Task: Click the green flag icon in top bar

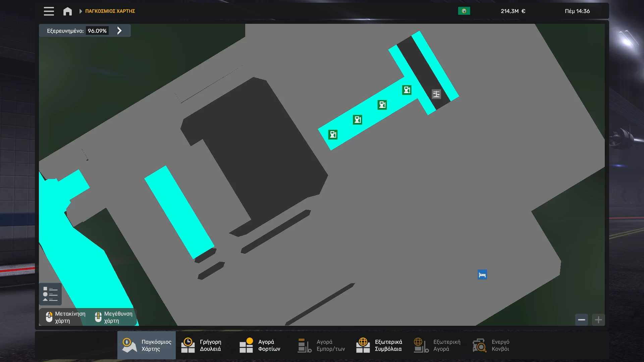Action: [464, 11]
